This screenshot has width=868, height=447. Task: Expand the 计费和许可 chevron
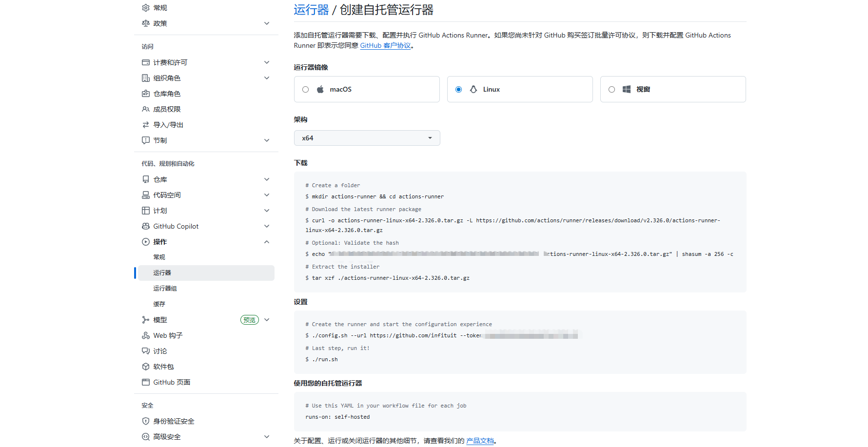point(267,62)
